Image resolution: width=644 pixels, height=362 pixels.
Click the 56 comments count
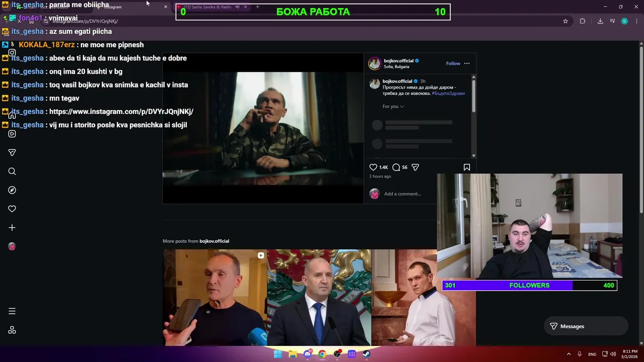click(405, 167)
